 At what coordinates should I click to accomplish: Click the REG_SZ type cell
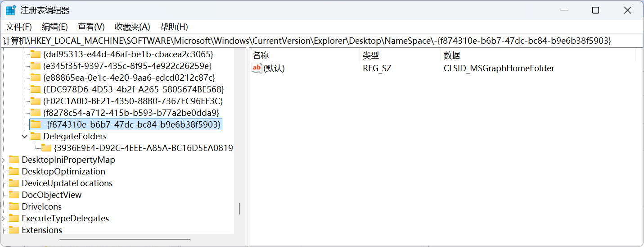coord(377,69)
